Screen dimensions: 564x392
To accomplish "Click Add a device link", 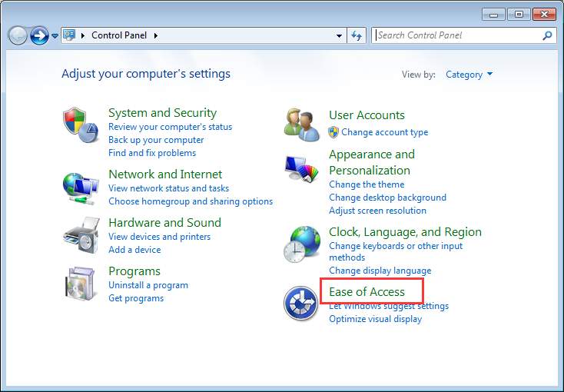I will 134,250.
